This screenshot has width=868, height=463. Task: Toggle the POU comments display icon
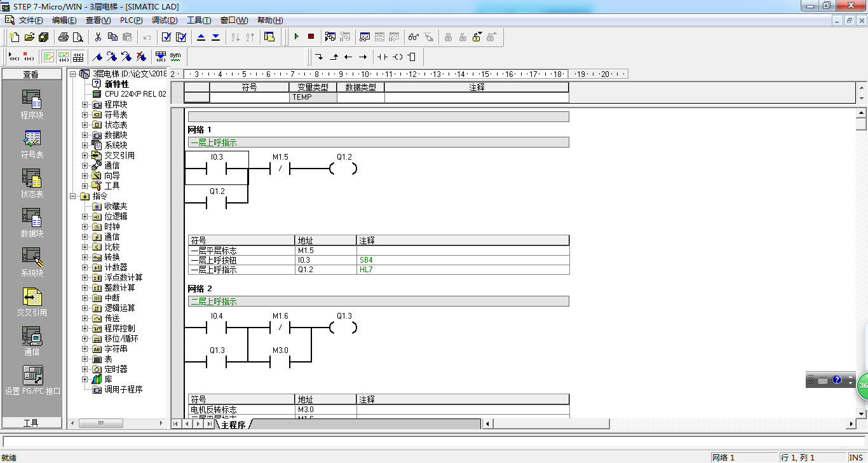click(x=48, y=57)
